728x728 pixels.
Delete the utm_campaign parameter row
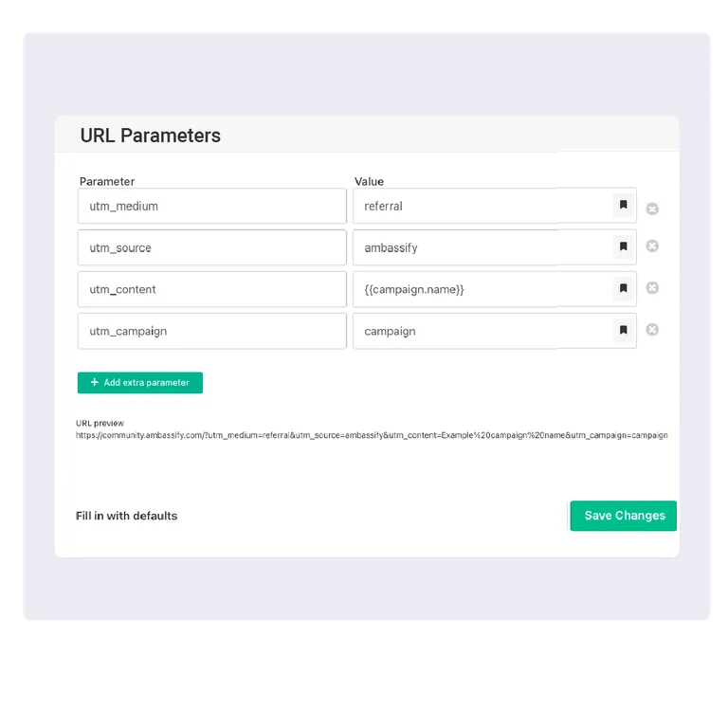click(652, 330)
